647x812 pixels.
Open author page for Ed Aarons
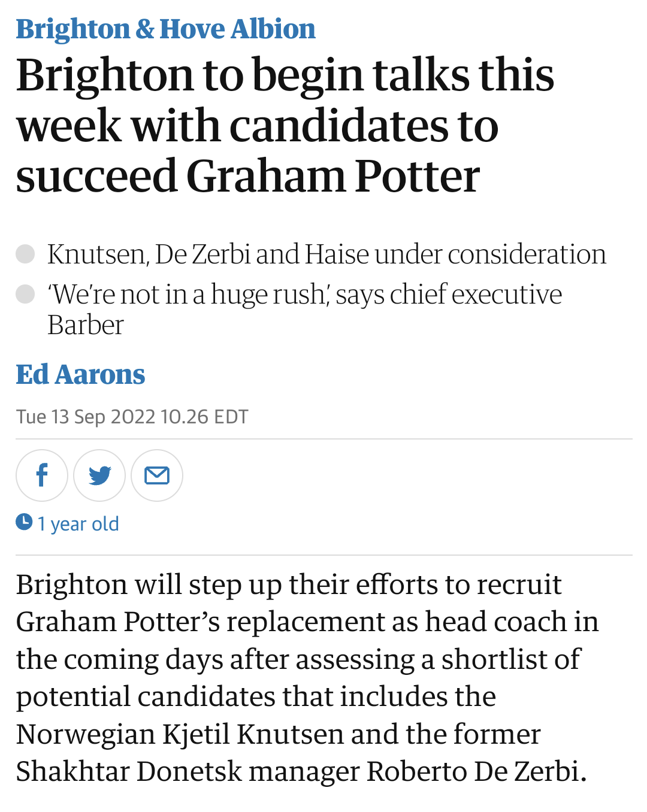pyautogui.click(x=80, y=375)
